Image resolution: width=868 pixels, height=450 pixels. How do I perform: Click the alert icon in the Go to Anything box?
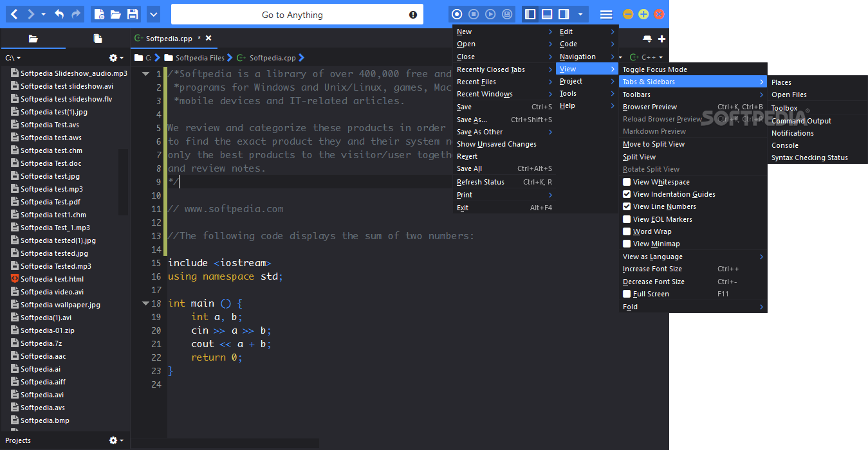[413, 15]
